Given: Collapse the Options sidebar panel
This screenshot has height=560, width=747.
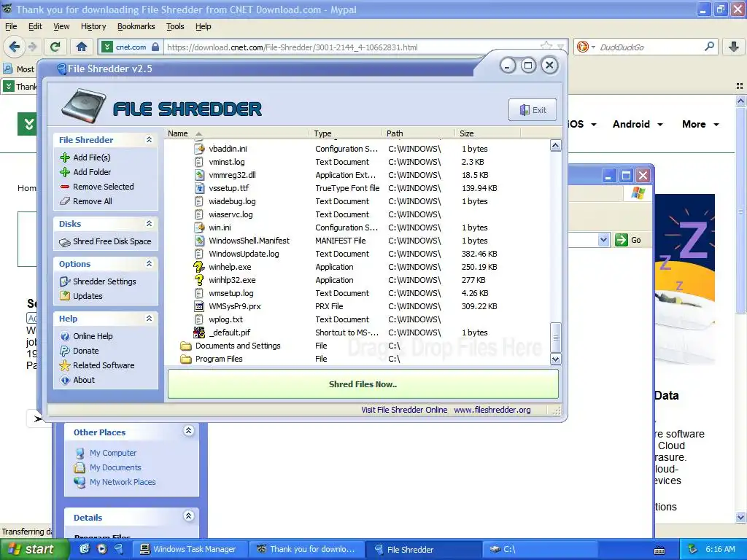Looking at the screenshot, I should (149, 263).
